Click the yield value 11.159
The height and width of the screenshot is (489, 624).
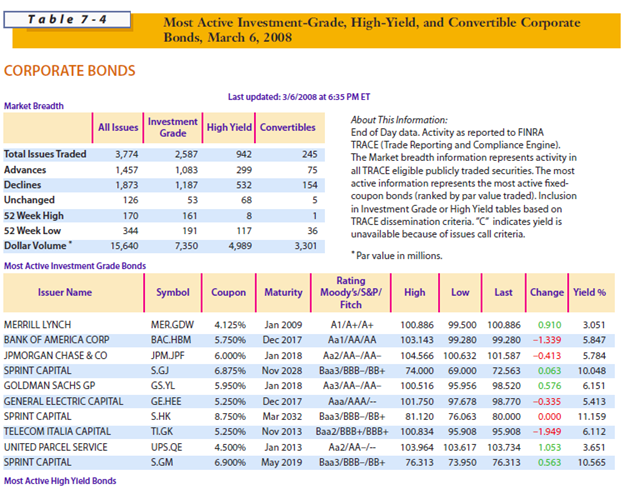tap(592, 417)
